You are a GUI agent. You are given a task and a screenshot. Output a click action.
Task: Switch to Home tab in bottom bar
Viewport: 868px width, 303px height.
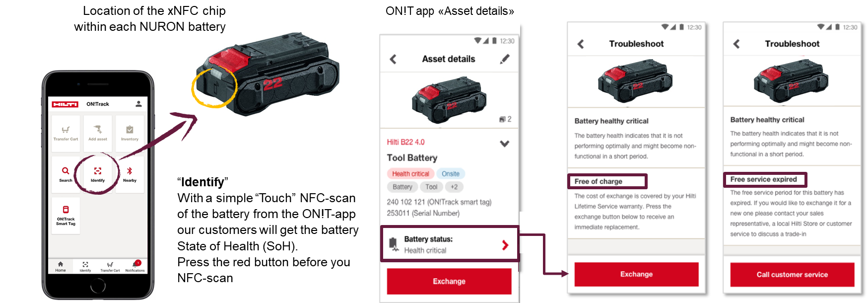(61, 267)
